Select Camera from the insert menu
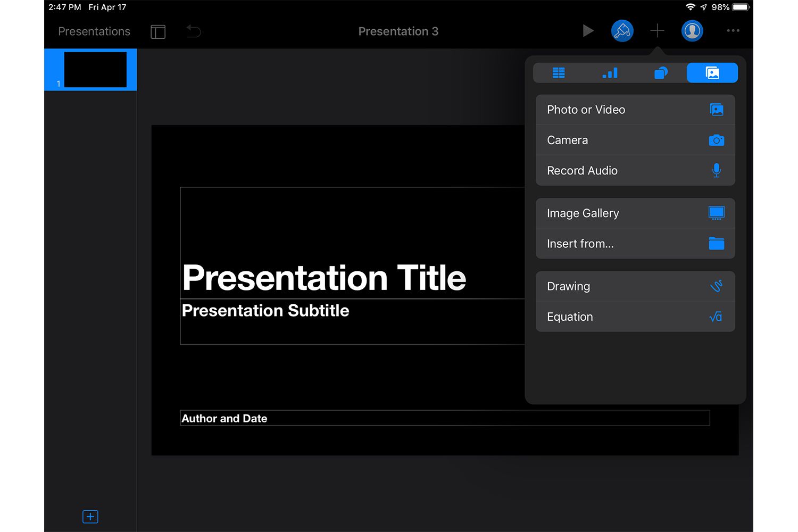This screenshot has height=532, width=798. tap(635, 140)
